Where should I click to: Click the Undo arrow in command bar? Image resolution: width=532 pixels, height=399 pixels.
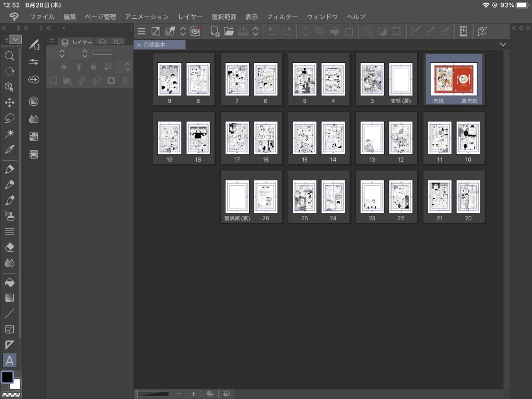(272, 31)
